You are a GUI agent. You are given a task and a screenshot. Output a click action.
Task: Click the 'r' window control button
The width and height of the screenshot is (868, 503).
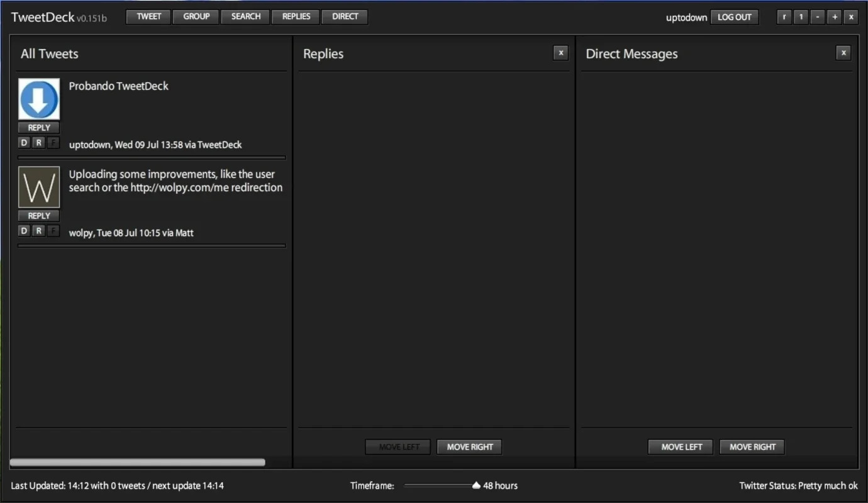pyautogui.click(x=784, y=17)
